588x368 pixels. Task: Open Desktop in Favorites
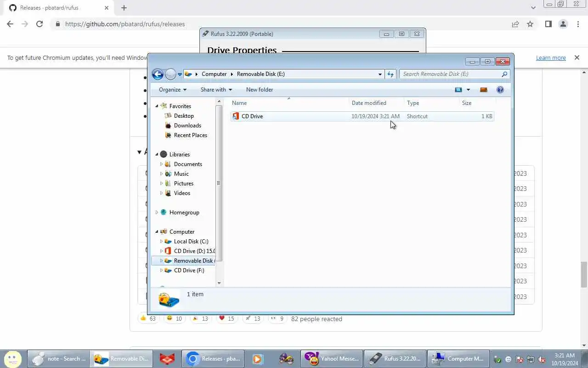click(184, 116)
